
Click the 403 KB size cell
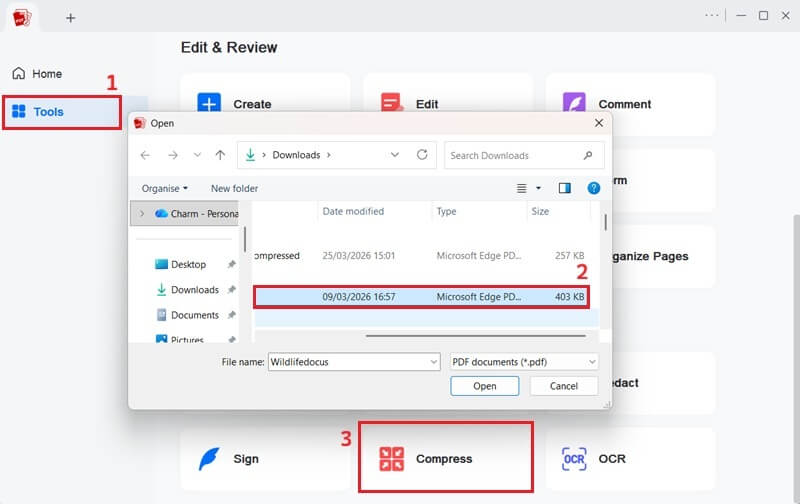tap(569, 297)
